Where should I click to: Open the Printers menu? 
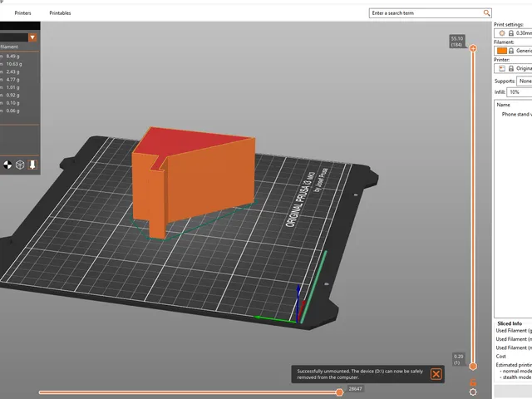pos(22,13)
